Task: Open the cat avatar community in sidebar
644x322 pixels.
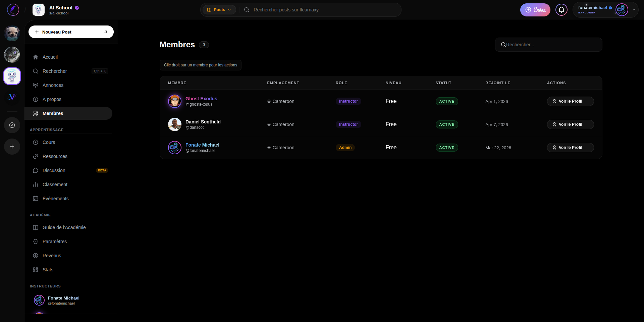Action: (x=12, y=55)
